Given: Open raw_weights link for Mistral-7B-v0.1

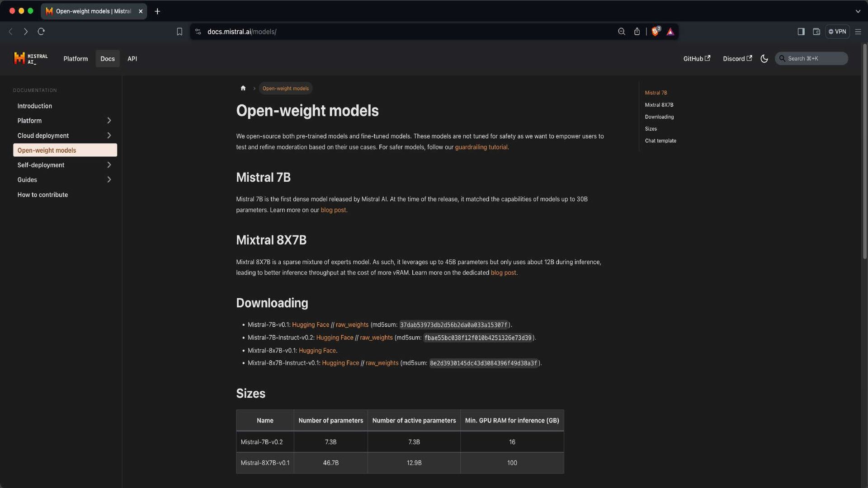Looking at the screenshot, I should click(x=352, y=325).
